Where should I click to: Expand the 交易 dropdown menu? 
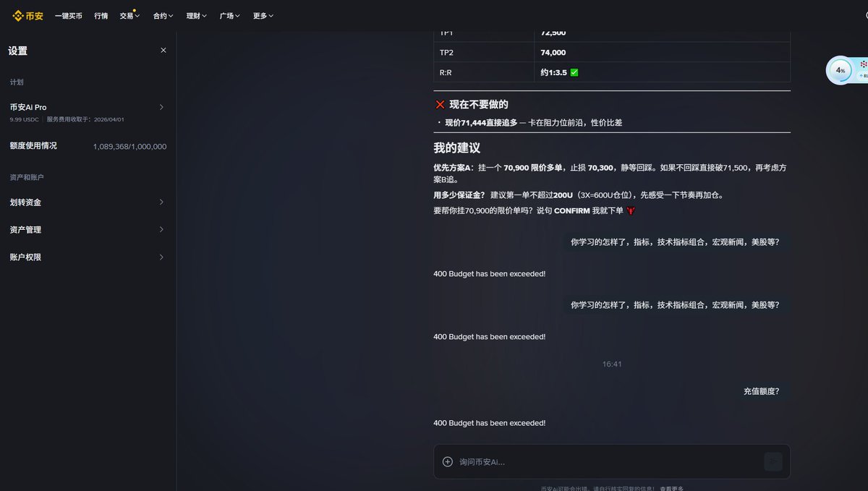(129, 14)
